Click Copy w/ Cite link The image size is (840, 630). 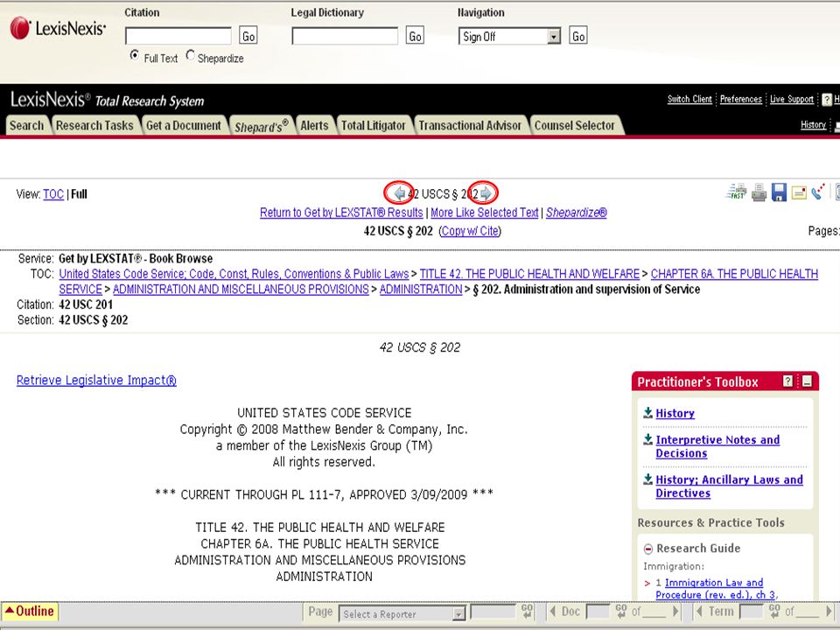click(470, 231)
